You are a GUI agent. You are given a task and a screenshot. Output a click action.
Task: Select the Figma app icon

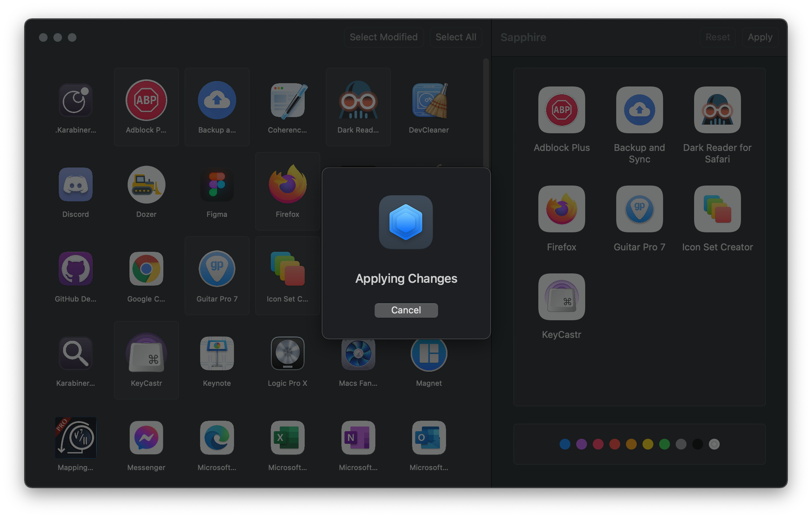pyautogui.click(x=217, y=184)
